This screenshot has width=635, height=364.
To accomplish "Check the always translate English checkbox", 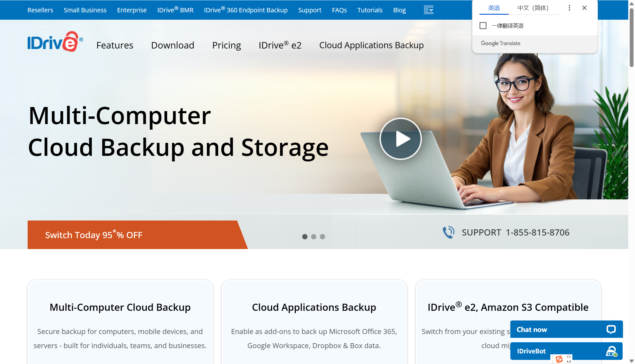I will click(483, 26).
